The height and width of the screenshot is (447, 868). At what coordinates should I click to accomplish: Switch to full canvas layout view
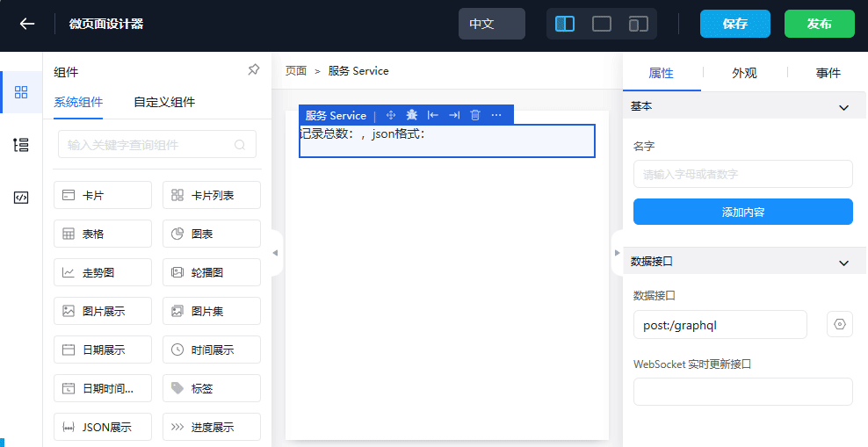click(x=602, y=24)
